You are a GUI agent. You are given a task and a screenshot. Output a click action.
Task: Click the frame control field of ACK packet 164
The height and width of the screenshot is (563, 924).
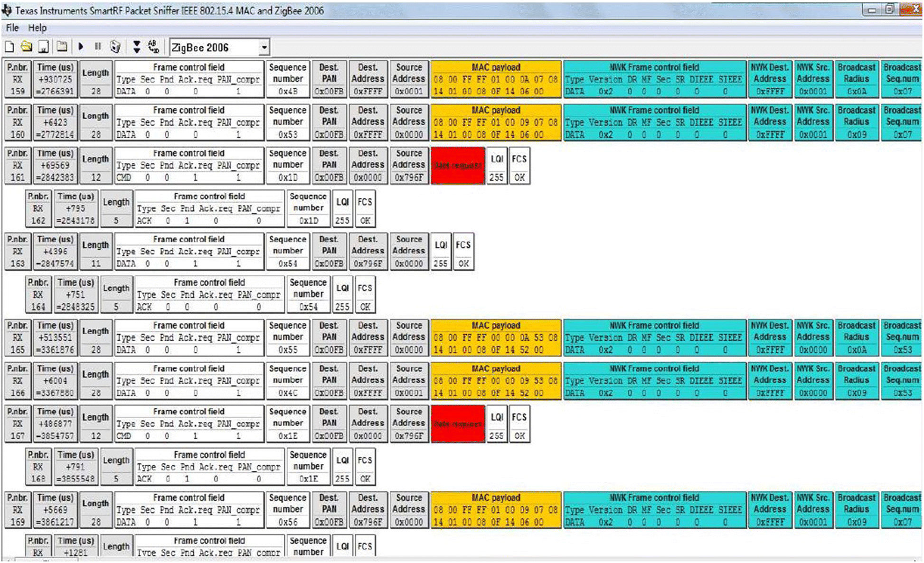pos(209,294)
